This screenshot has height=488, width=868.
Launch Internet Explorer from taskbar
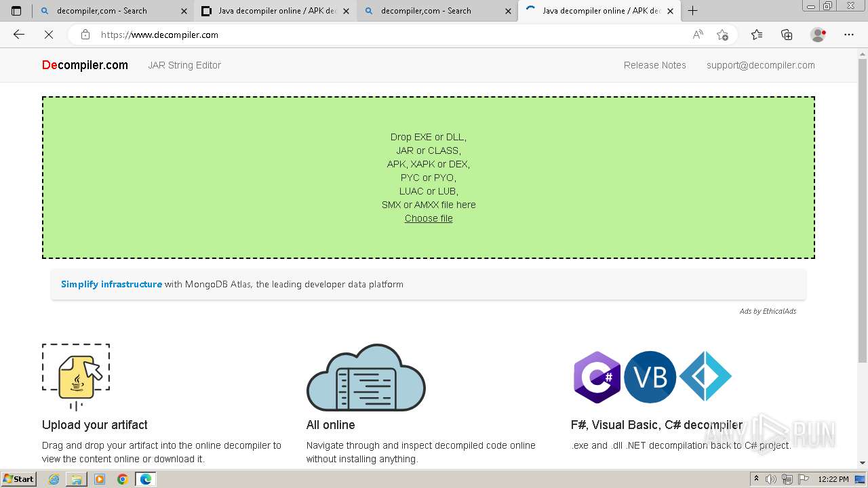coord(54,479)
